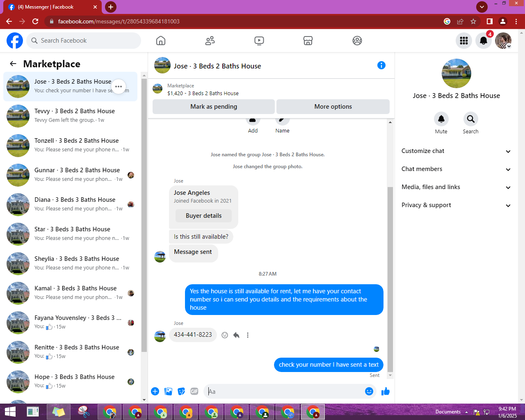Open a new browser tab
The height and width of the screenshot is (420, 525).
point(110,7)
